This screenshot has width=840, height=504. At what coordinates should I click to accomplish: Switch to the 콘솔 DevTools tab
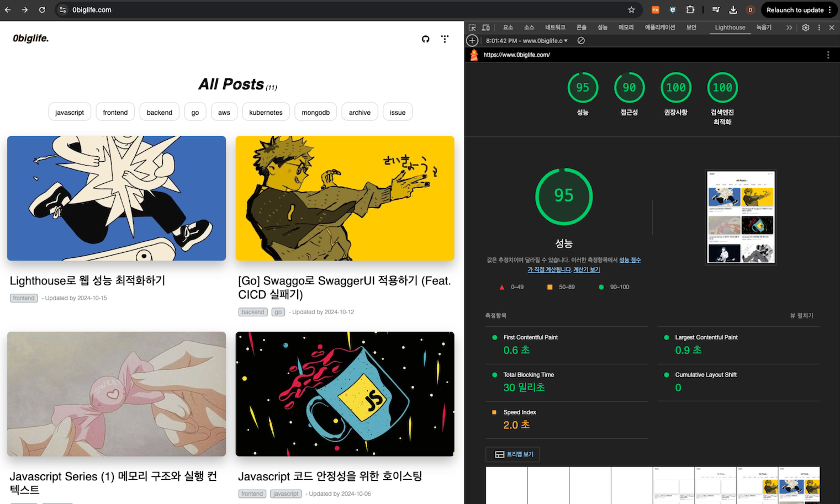pos(582,28)
